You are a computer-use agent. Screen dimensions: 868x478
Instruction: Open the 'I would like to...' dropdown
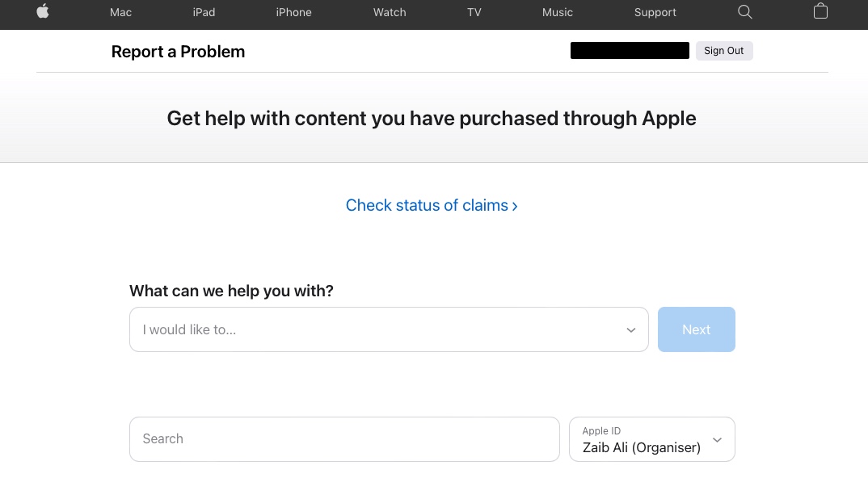point(389,329)
